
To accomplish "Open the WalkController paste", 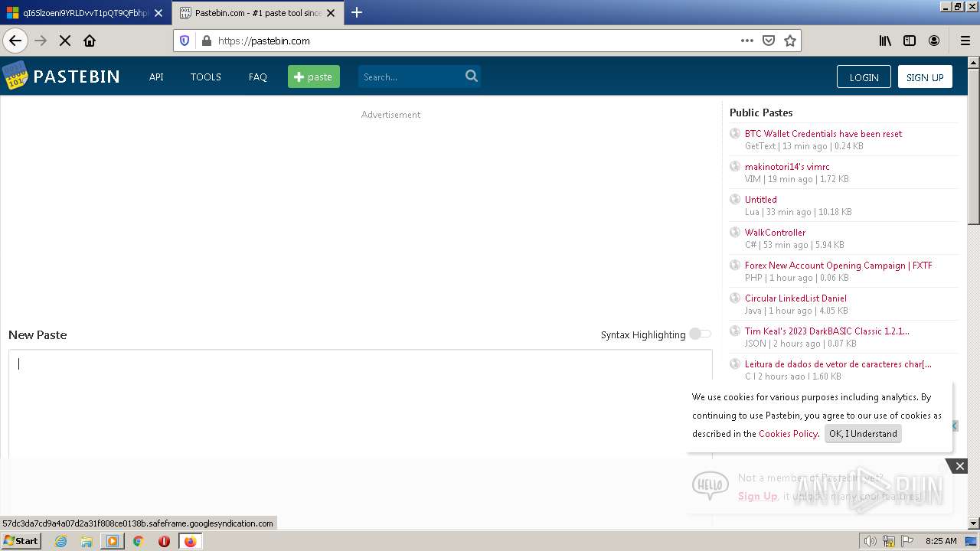I will [775, 232].
